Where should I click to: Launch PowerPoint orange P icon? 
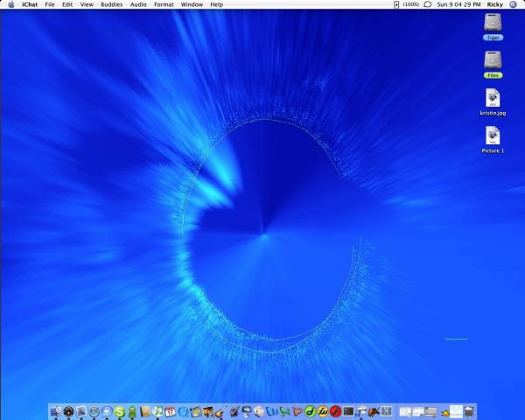(x=297, y=411)
